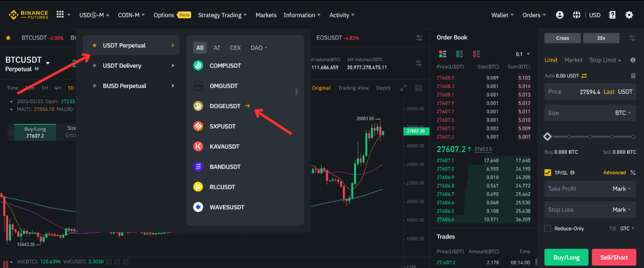Open the USDⓈ-M dropdown menu

click(x=94, y=15)
